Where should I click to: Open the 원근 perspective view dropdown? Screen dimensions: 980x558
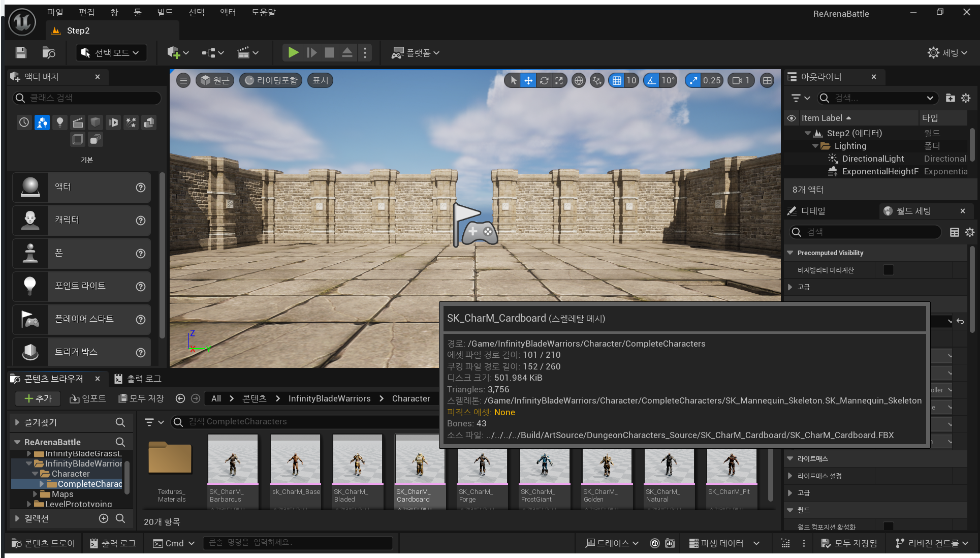(215, 80)
